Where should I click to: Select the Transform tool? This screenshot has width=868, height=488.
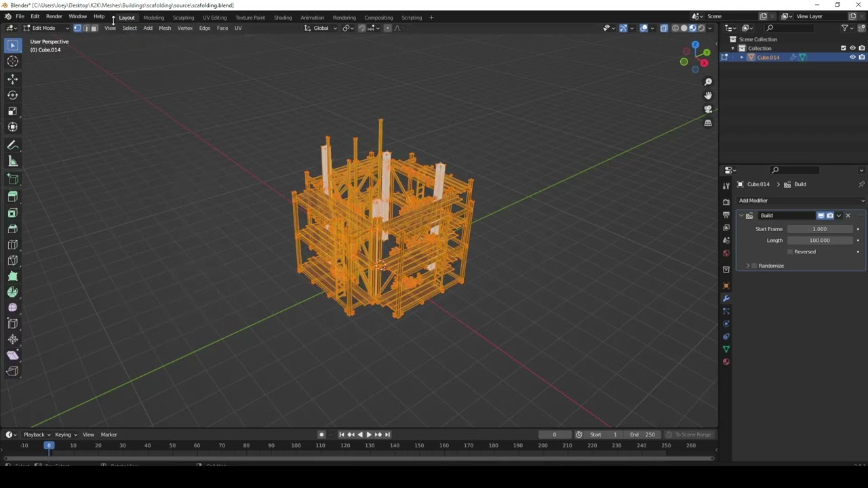[12, 127]
